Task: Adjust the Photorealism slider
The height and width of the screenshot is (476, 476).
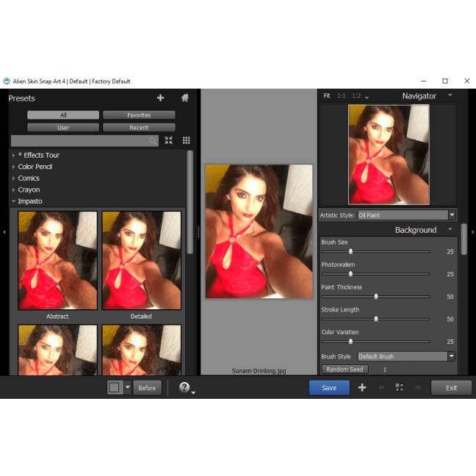Action: [350, 274]
